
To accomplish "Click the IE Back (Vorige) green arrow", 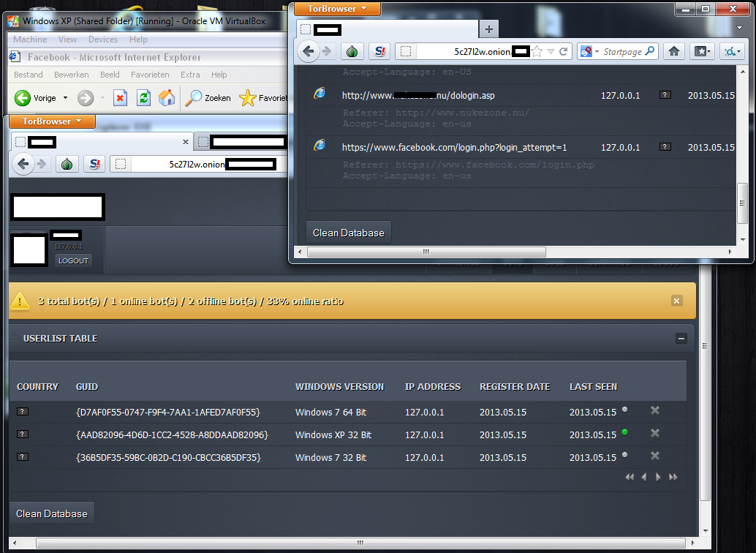I will tap(22, 98).
